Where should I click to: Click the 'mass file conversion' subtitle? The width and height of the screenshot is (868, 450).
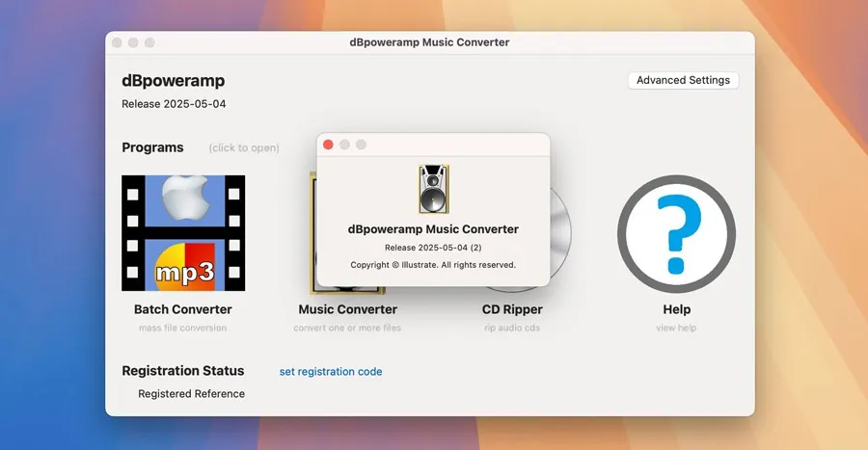pos(183,328)
